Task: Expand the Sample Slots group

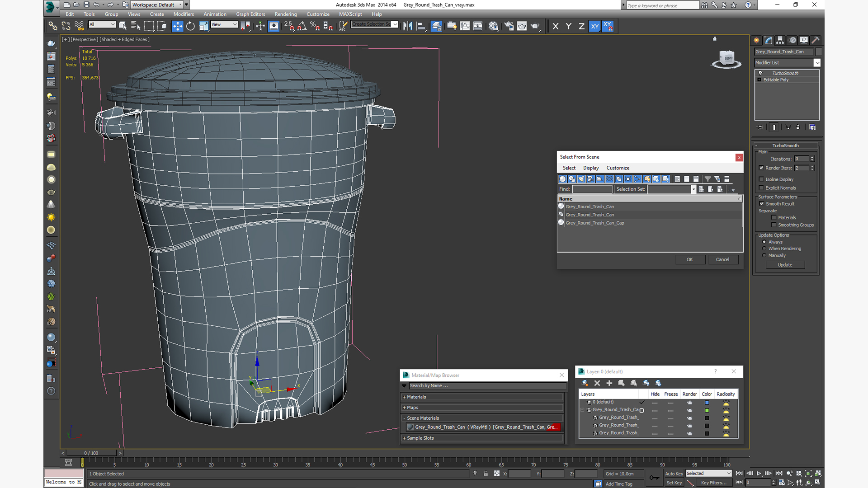Action: click(x=420, y=438)
